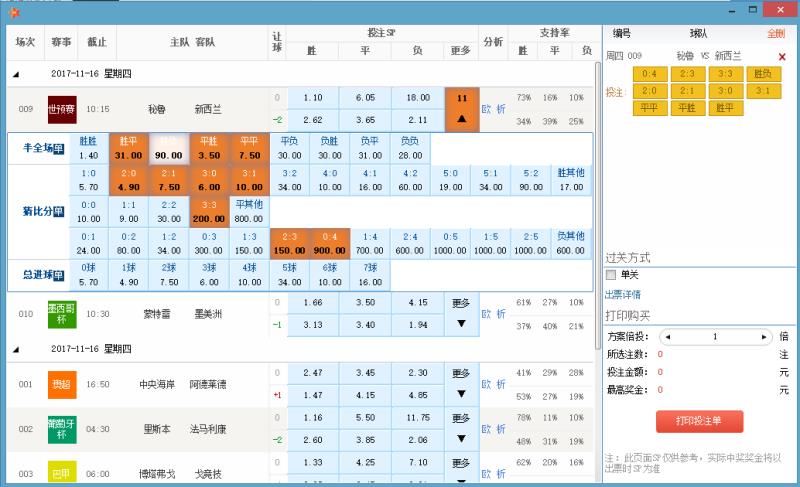This screenshot has width=800, height=487.
Task: Click the yellow 3:1 chip in bet slip
Action: point(763,91)
